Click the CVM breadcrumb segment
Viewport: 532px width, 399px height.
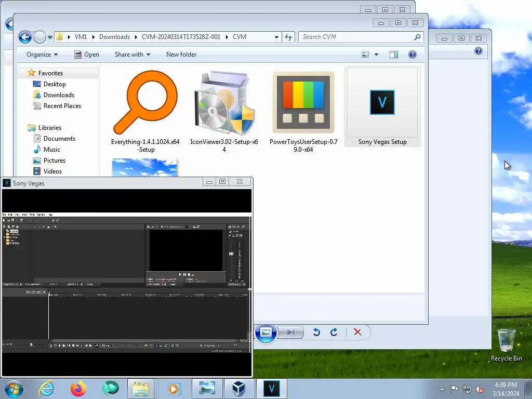coord(240,37)
